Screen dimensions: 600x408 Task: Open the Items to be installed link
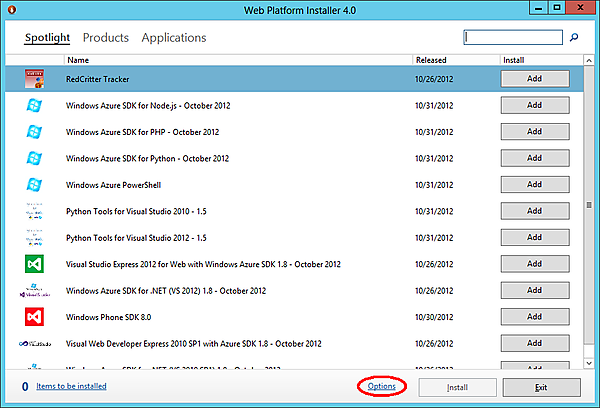click(73, 386)
